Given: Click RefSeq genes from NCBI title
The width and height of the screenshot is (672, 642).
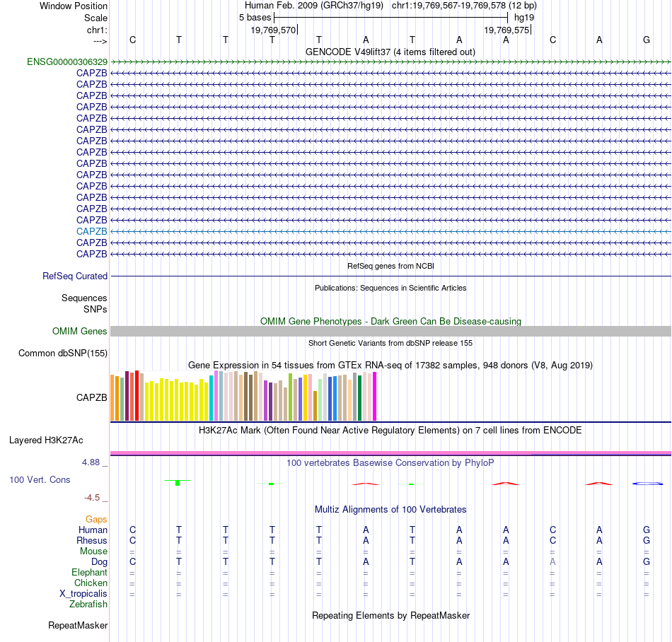Looking at the screenshot, I should 391,266.
